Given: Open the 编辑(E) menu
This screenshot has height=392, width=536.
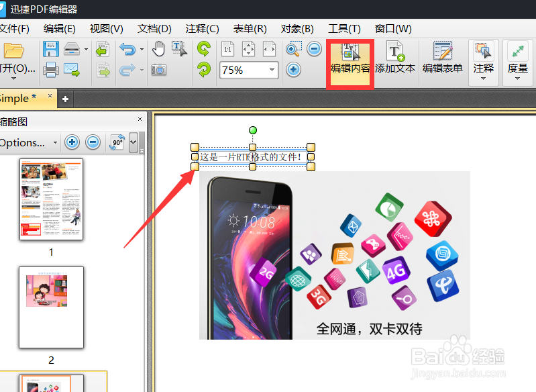Looking at the screenshot, I should point(60,29).
